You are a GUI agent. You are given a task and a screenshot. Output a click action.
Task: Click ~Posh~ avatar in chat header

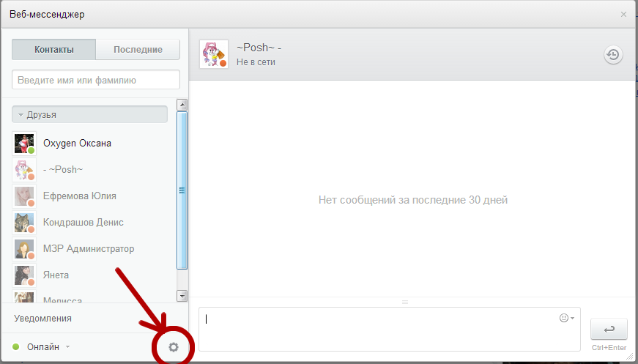pyautogui.click(x=213, y=54)
